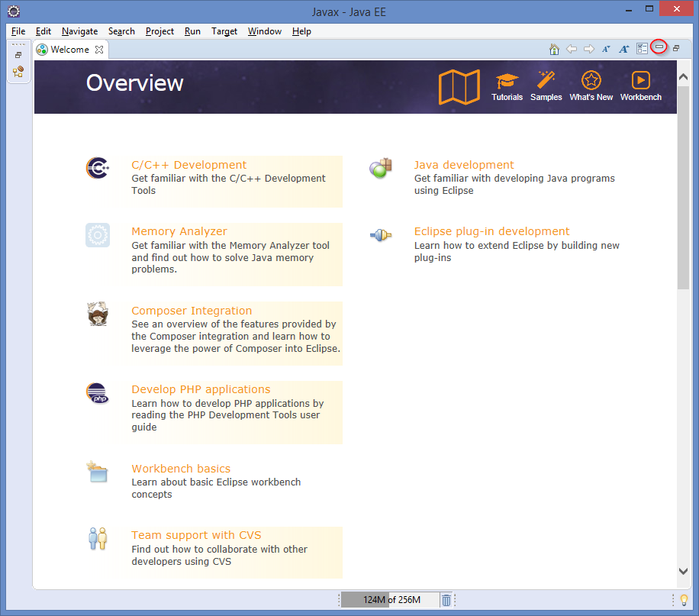Screen dimensions: 699x616
Task: Open the Eclipse plug-in development link
Action: 491,231
